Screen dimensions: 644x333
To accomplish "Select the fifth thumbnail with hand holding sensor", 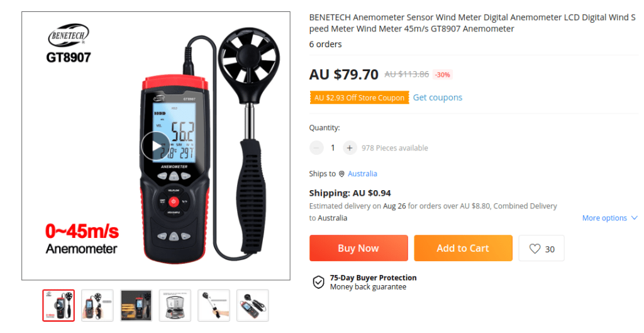I will [x=214, y=305].
